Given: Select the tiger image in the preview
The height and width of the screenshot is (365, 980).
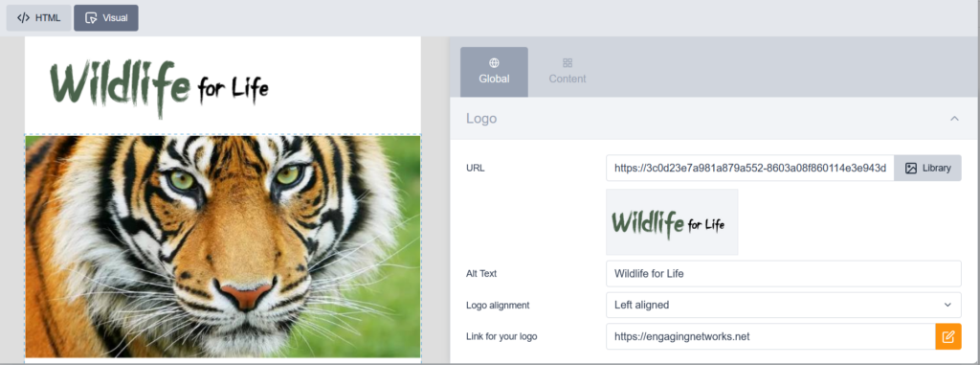Looking at the screenshot, I should point(222,246).
